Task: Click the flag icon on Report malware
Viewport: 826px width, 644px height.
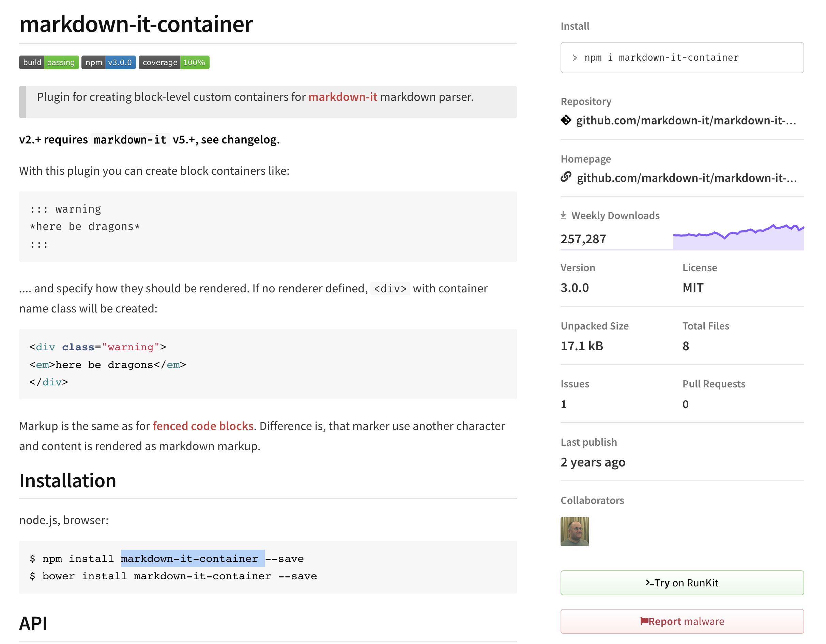Action: point(644,621)
